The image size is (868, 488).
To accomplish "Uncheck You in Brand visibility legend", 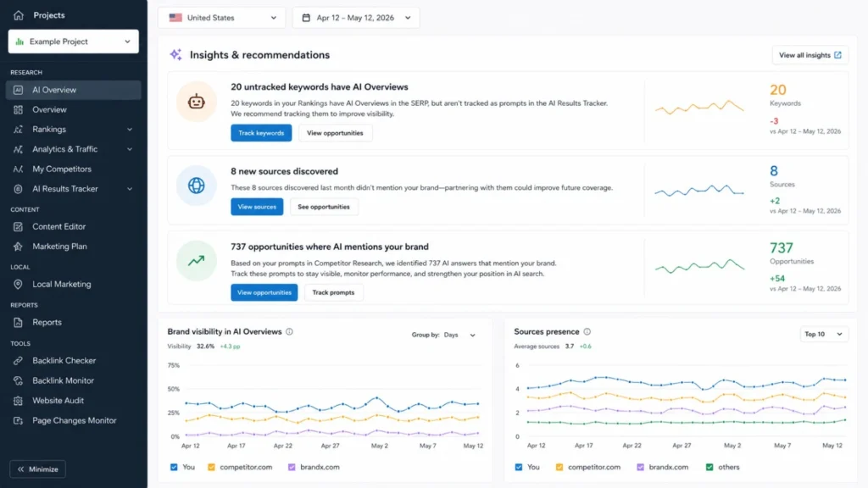I will (x=174, y=467).
